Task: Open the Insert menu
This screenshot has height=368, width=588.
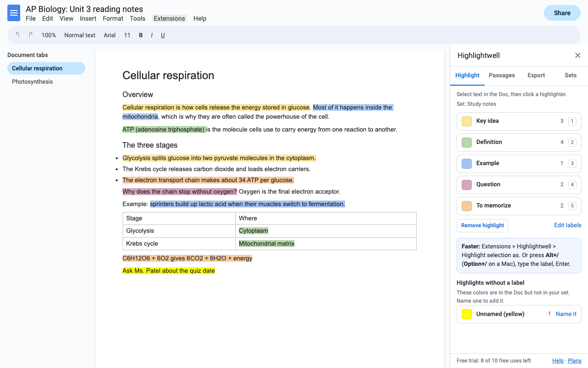Action: (x=88, y=18)
